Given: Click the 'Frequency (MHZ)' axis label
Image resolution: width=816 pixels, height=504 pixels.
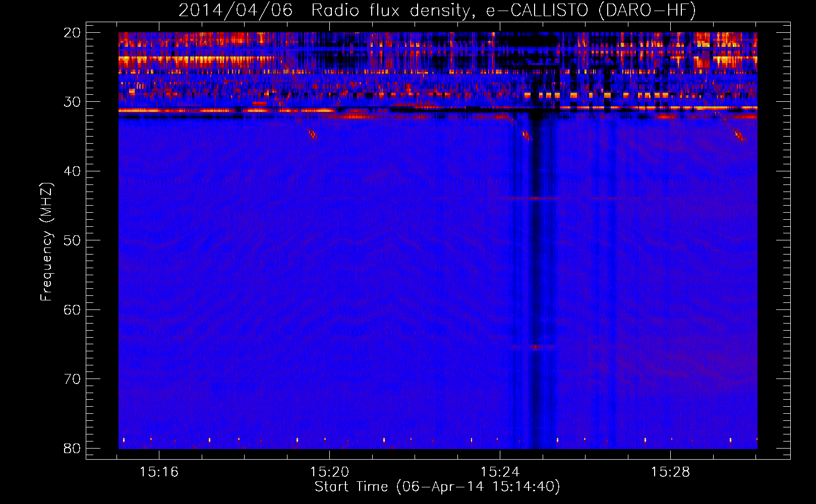Looking at the screenshot, I should click(46, 242).
